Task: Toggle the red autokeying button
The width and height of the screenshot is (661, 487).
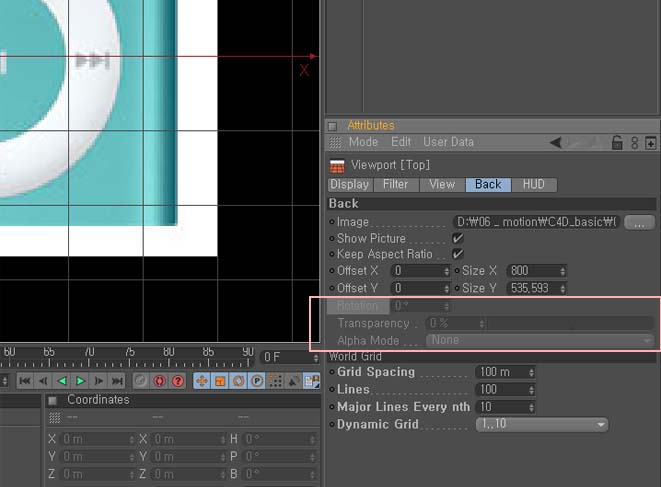Action: [x=159, y=381]
